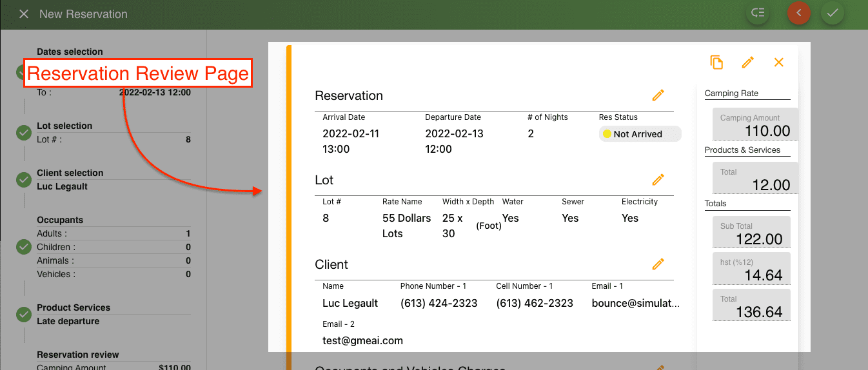868x370 pixels.
Task: Click the lot number 8 in Lot section
Action: pos(326,219)
